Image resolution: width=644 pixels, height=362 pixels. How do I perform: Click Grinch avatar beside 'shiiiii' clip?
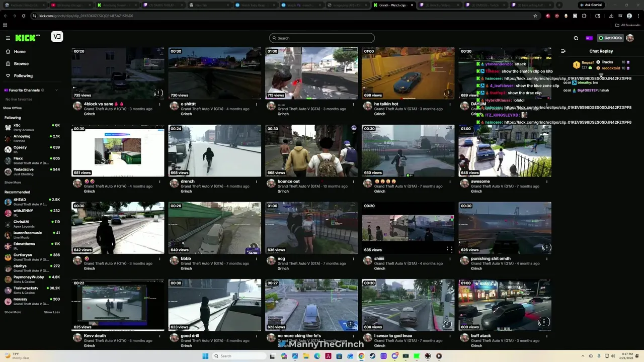[368, 260]
